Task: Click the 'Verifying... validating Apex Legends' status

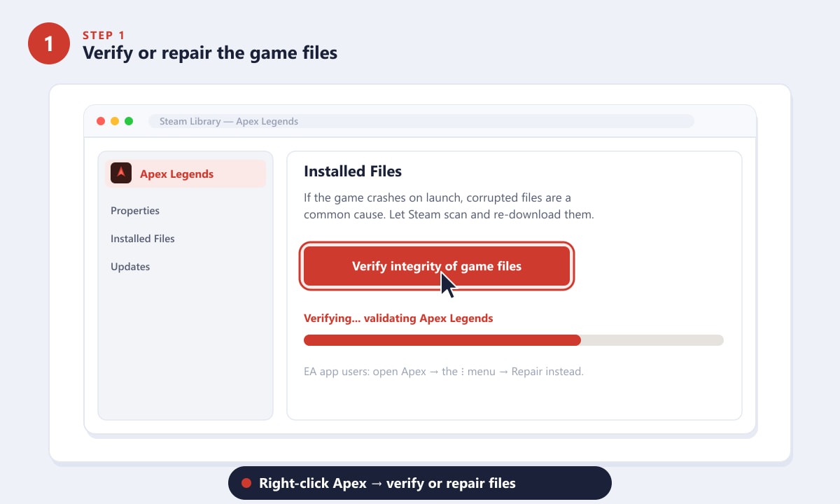Action: click(398, 318)
